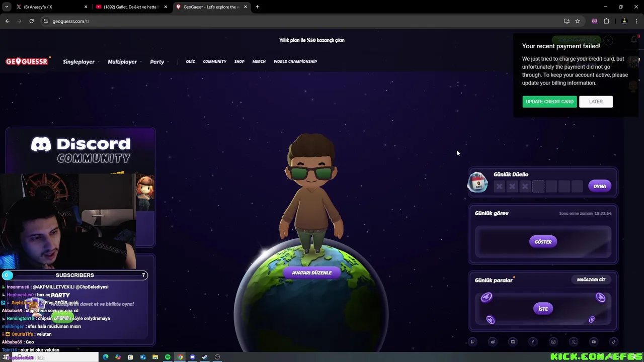Open the notifications bell icon
The height and width of the screenshot is (362, 644).
(634, 40)
